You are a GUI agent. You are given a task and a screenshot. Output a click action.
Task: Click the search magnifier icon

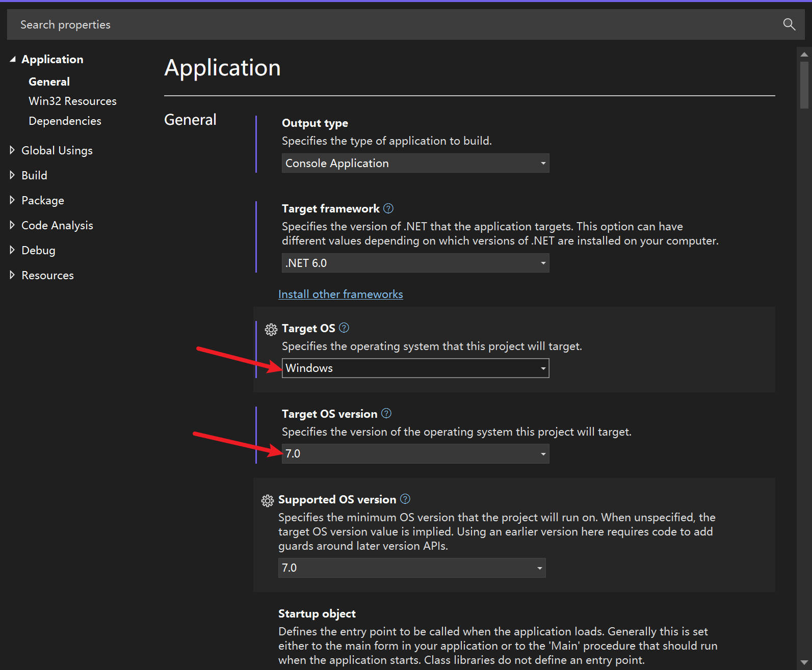pyautogui.click(x=789, y=24)
